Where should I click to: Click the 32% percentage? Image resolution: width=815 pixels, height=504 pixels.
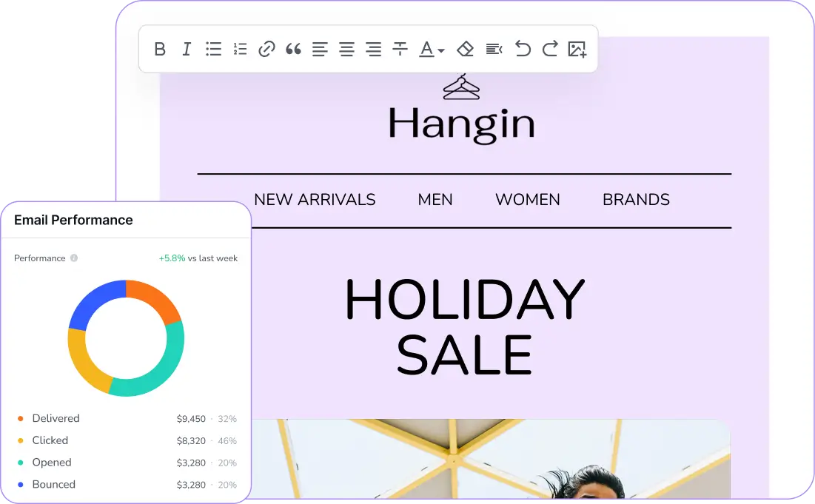point(227,419)
